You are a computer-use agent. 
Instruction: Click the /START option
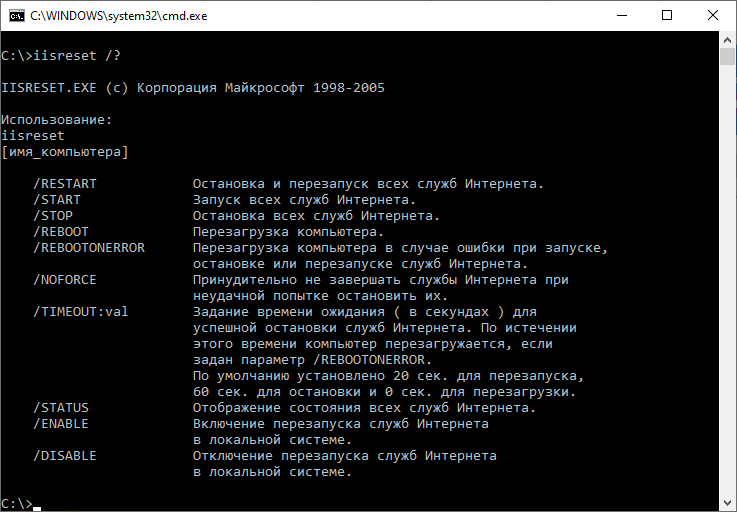(x=56, y=200)
